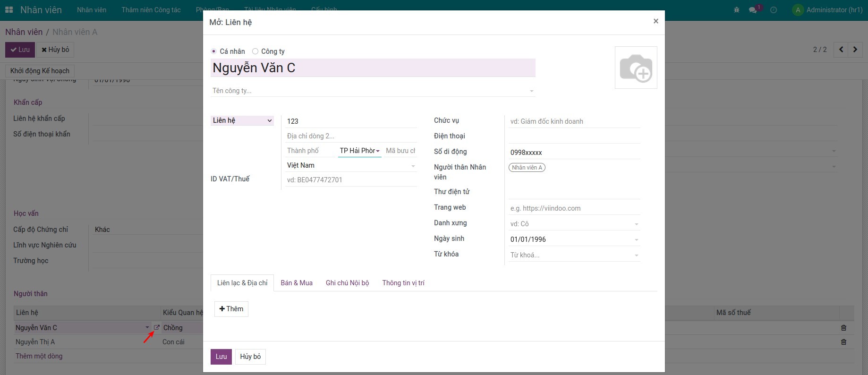Click the debug bug icon in the top bar
Screen dimensions: 868x375
point(737,10)
